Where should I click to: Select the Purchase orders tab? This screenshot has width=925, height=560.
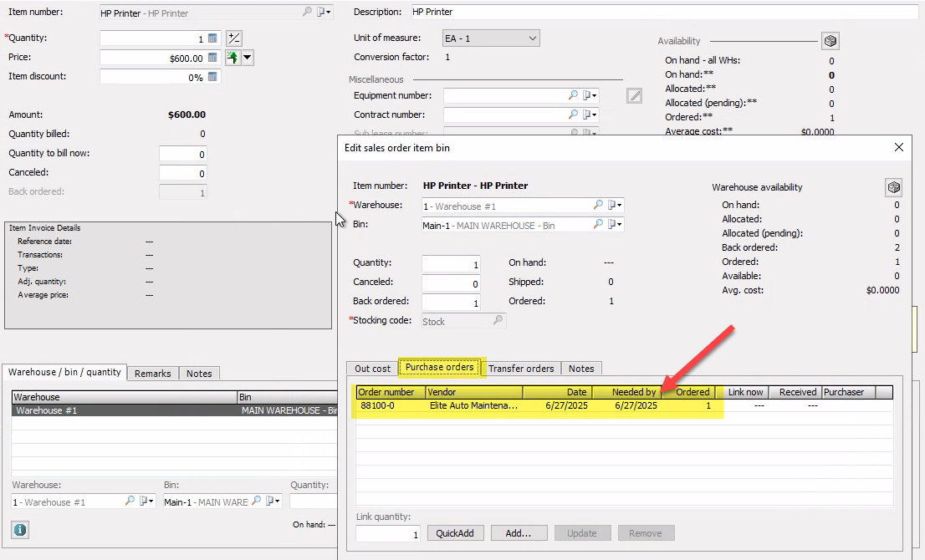[x=439, y=367]
